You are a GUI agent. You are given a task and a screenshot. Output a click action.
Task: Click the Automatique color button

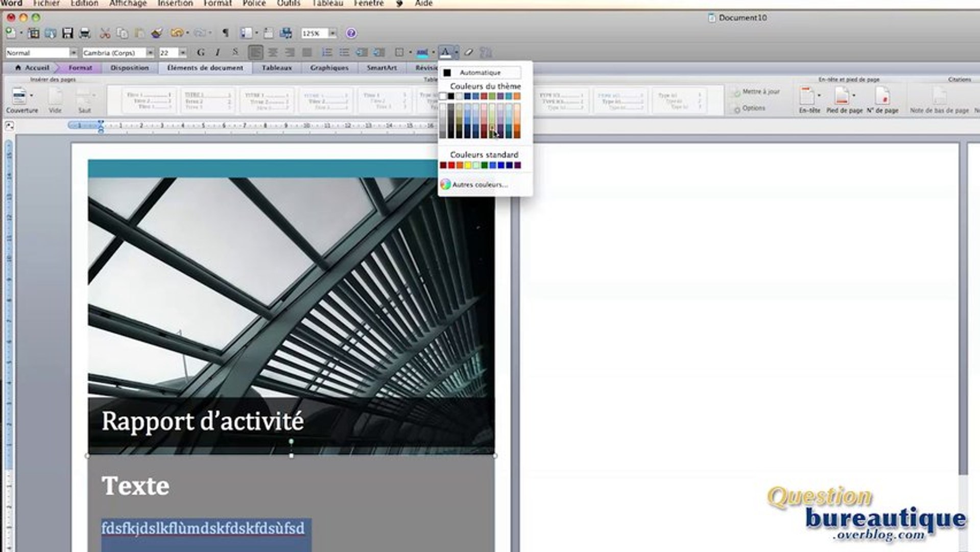tap(481, 73)
